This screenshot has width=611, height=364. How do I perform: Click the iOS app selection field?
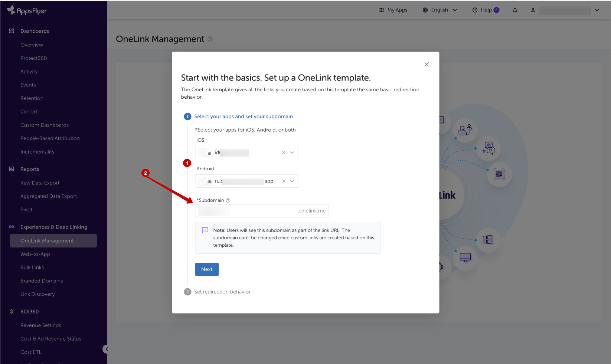pos(247,153)
